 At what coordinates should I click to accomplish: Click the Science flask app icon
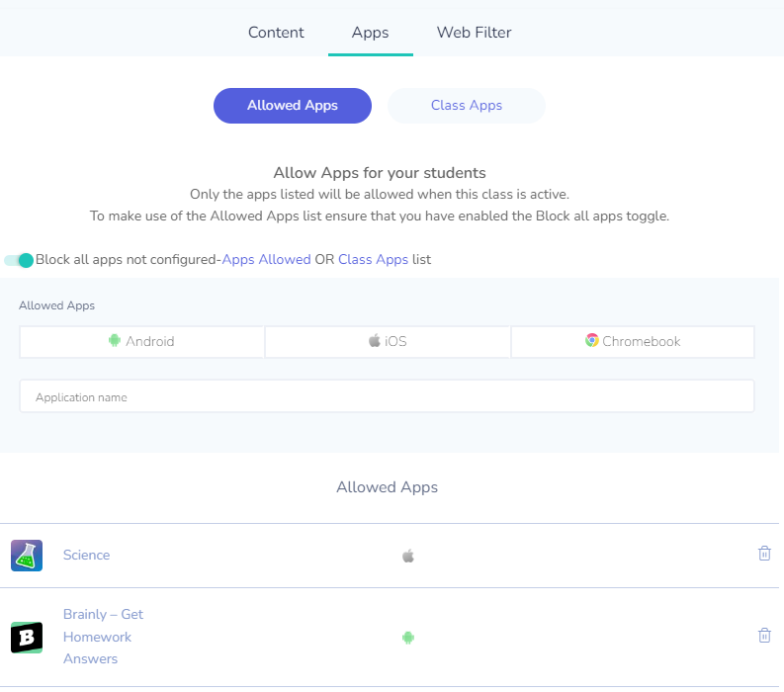pos(27,556)
